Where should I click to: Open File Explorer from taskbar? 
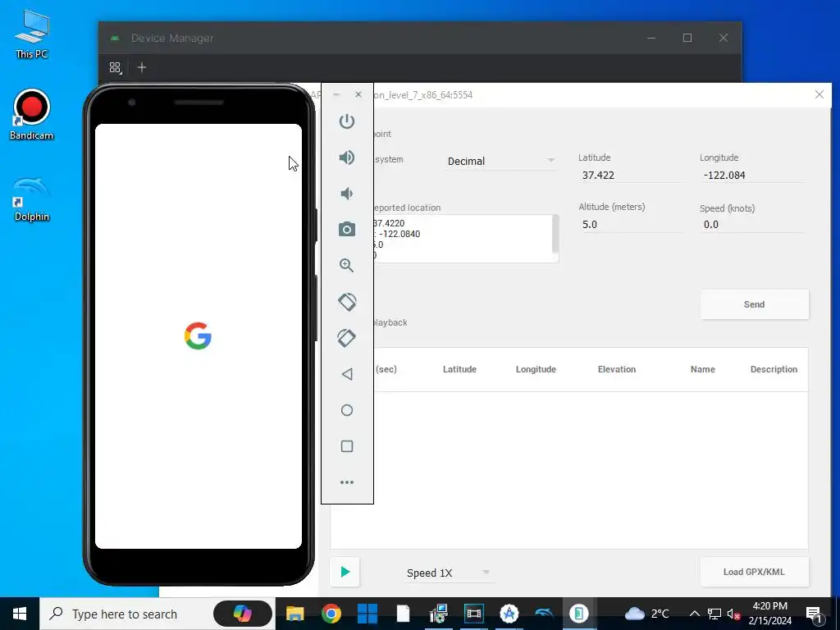click(x=294, y=614)
